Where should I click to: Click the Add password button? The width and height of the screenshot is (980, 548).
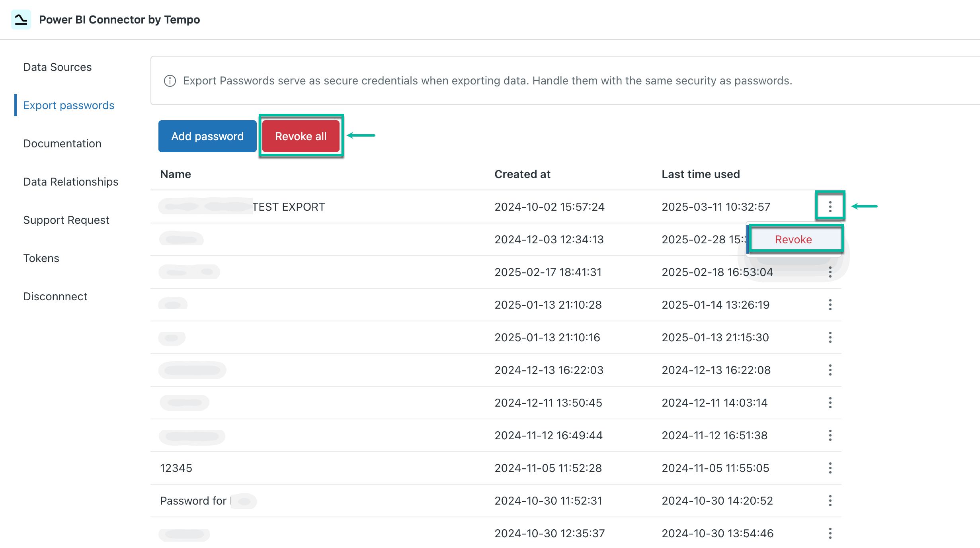click(x=207, y=136)
